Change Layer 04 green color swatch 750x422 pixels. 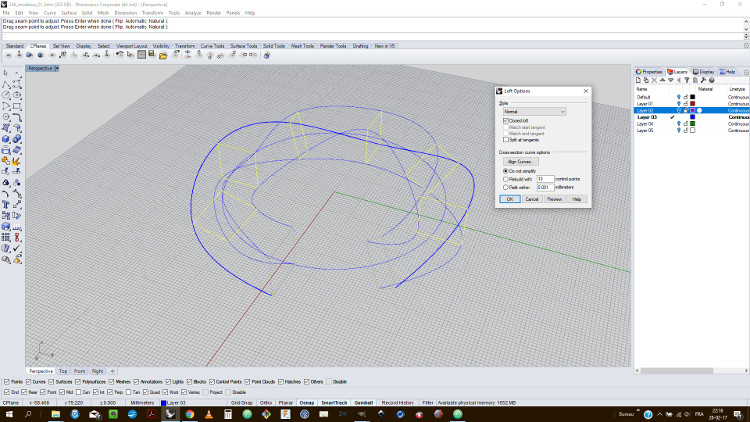pyautogui.click(x=693, y=124)
